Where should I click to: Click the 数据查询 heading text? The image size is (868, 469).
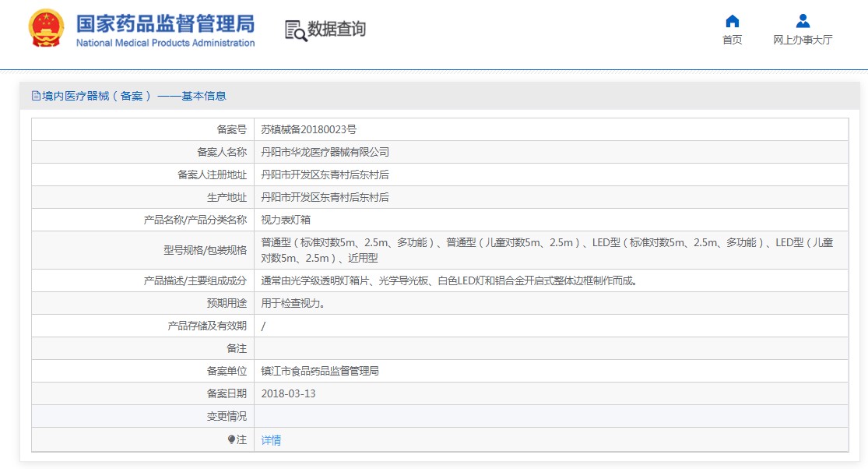[336, 29]
